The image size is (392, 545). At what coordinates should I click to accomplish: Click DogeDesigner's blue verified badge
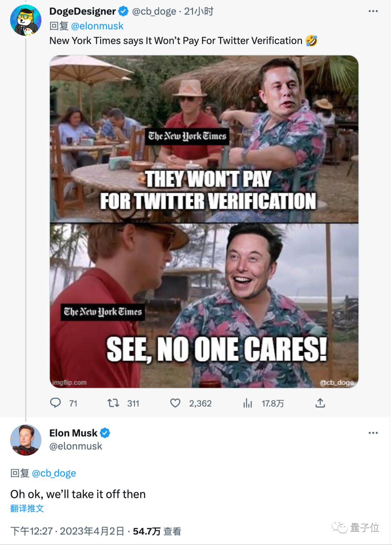[123, 11]
